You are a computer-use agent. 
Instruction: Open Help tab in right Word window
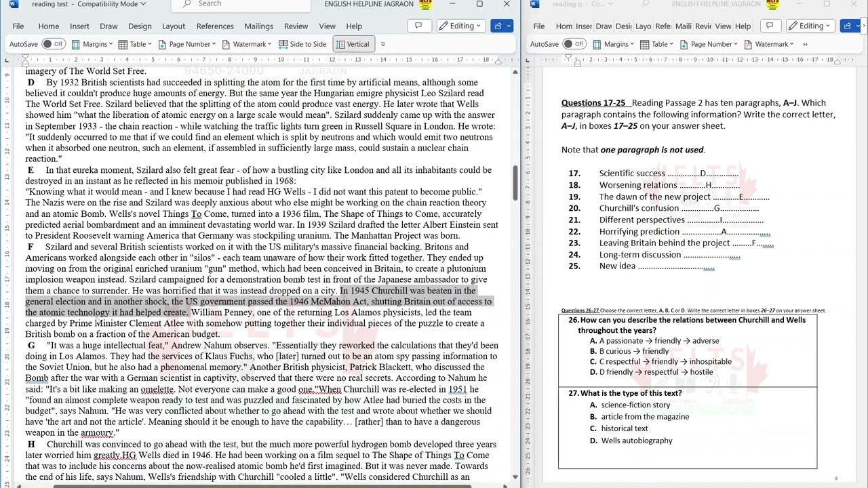pos(743,26)
